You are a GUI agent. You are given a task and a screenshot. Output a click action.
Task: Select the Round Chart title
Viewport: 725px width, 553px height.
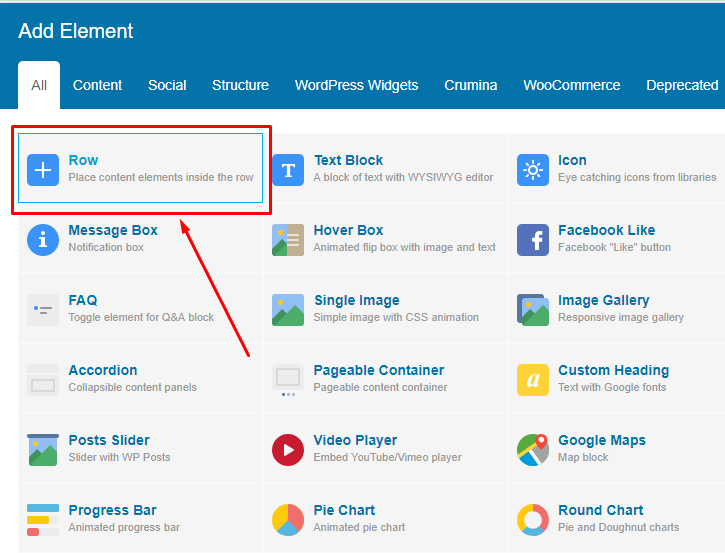(601, 510)
